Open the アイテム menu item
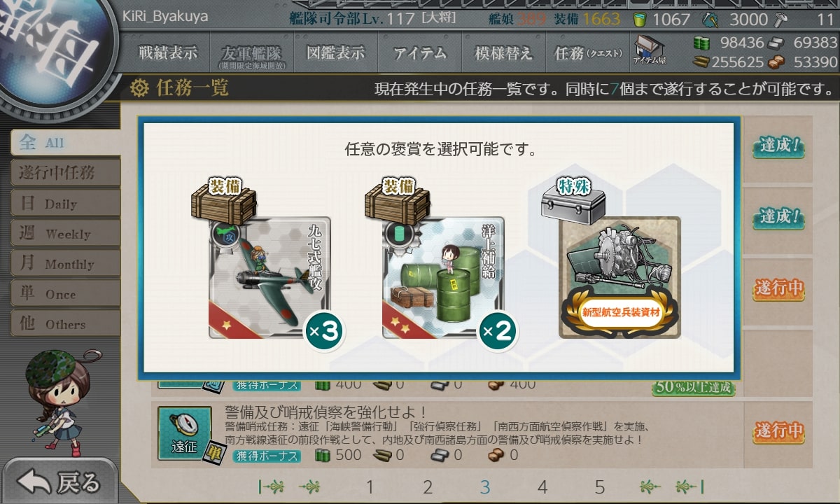This screenshot has width=840, height=504. [x=419, y=53]
